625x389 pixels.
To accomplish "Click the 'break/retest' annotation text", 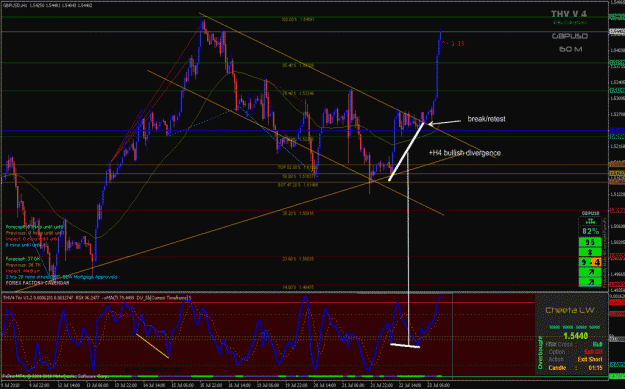I will coord(486,119).
